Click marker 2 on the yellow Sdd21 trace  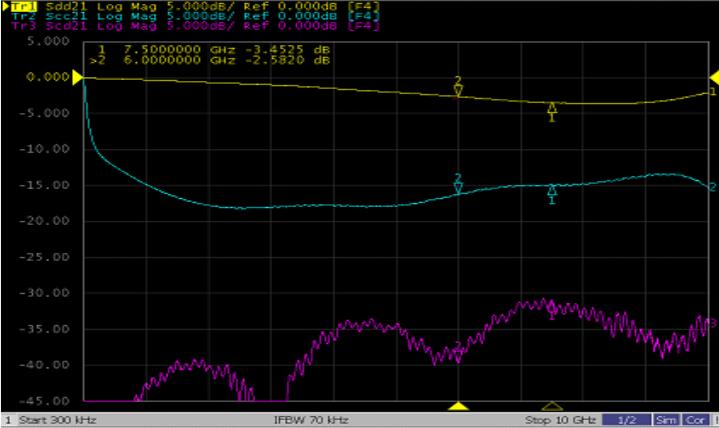458,88
